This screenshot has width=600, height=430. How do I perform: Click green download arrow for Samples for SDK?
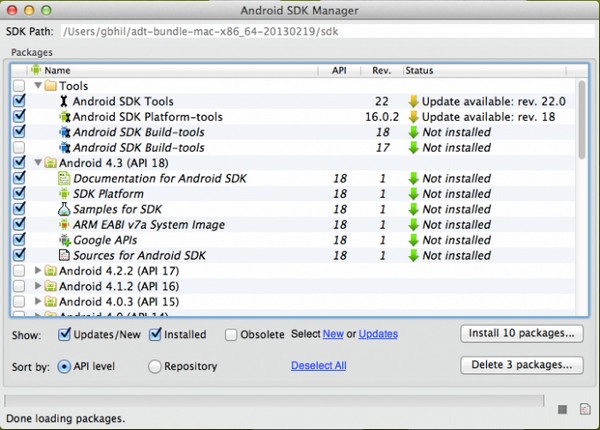(x=413, y=209)
